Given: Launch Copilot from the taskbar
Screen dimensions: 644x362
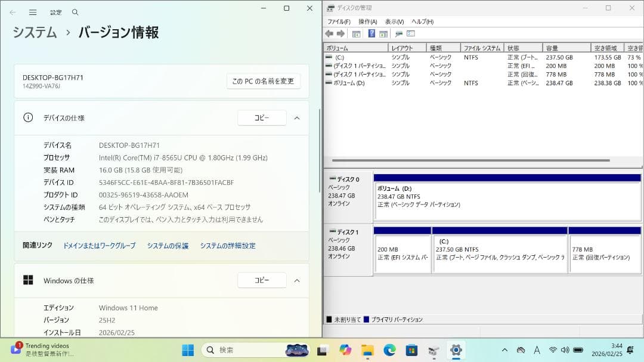Looking at the screenshot, I should tap(345, 350).
